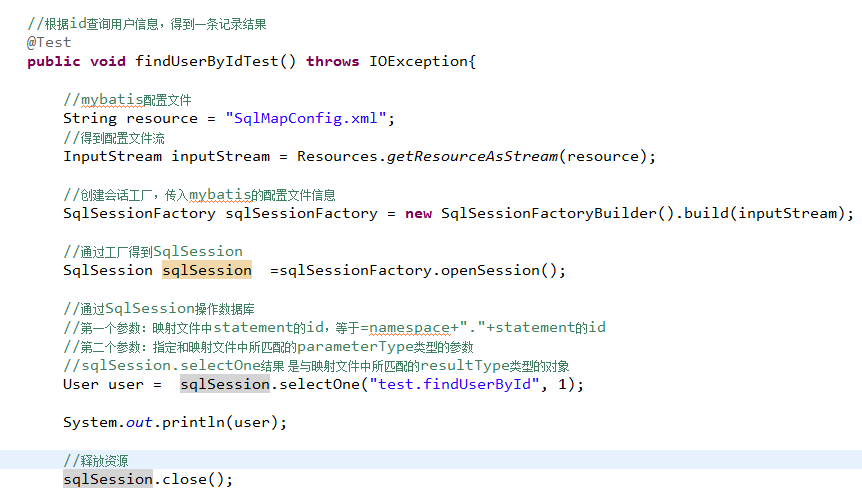
Task: Click the top comment //根据id查询用户信息
Action: click(147, 24)
